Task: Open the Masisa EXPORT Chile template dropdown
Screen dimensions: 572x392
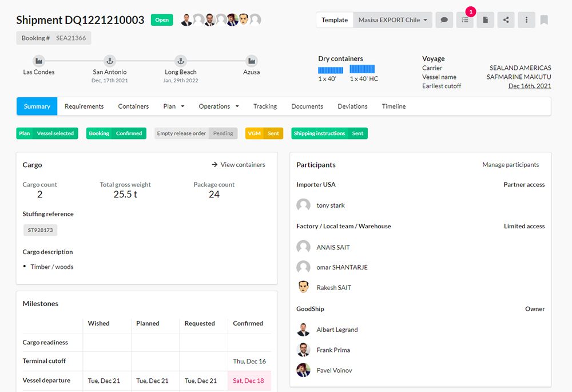Action: (x=392, y=20)
